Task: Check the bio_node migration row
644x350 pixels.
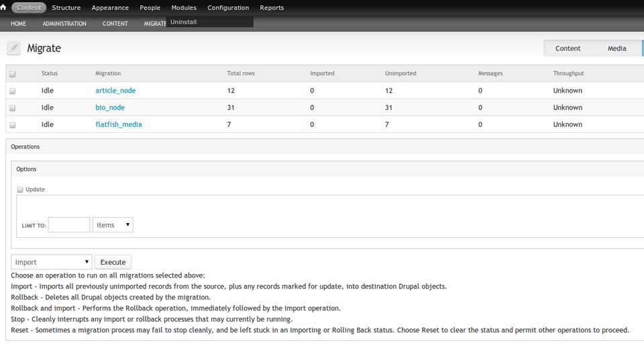Action: click(12, 107)
